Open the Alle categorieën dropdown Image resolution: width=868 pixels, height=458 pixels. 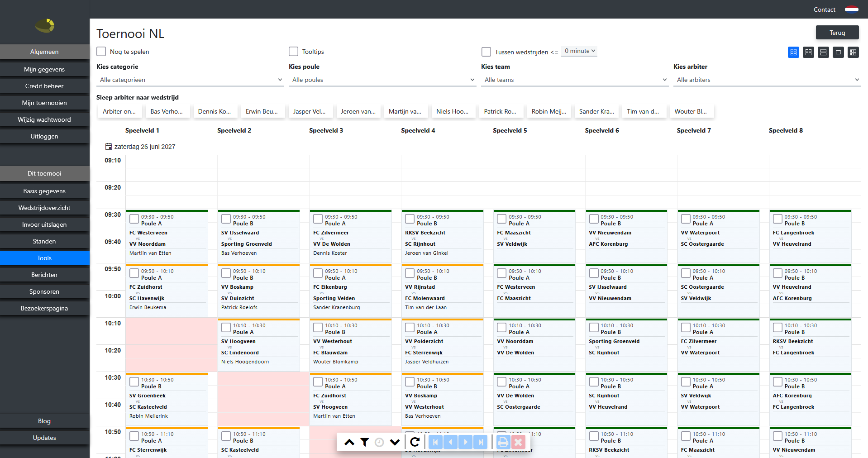click(x=190, y=80)
